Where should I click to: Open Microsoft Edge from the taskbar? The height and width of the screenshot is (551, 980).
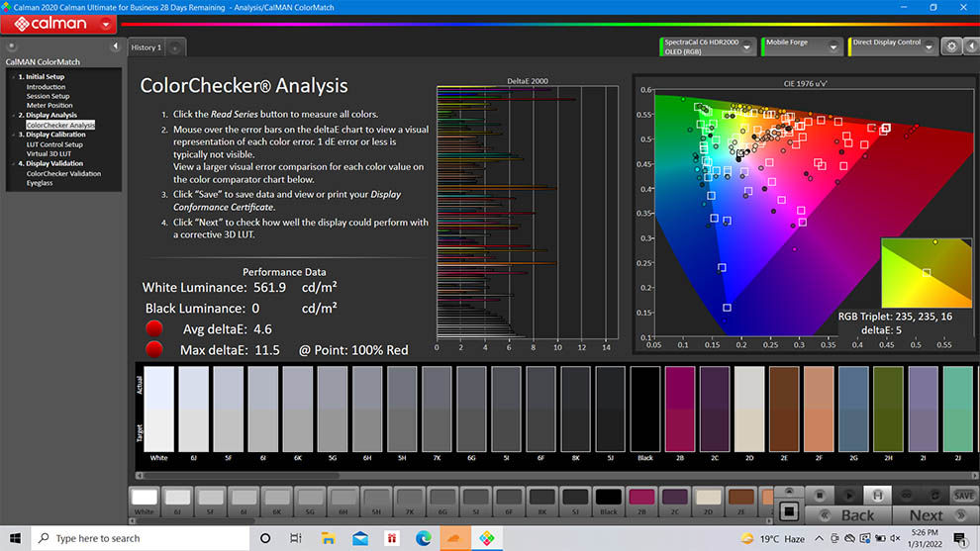pyautogui.click(x=423, y=538)
